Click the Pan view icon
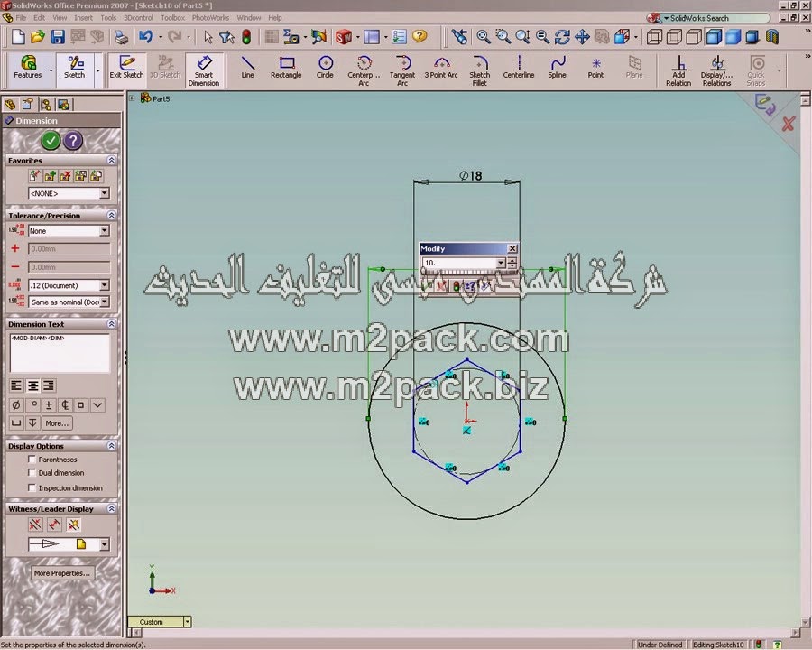 (582, 37)
